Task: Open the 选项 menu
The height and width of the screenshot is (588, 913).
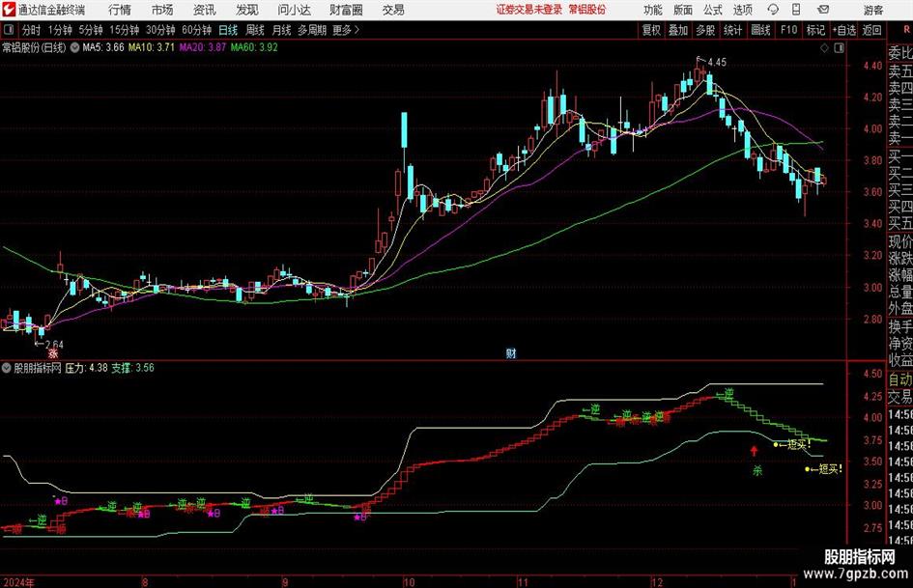Action: click(x=743, y=10)
